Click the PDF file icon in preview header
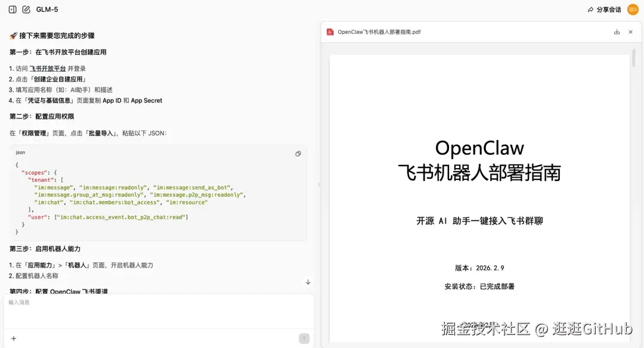Image resolution: width=644 pixels, height=348 pixels. (330, 32)
